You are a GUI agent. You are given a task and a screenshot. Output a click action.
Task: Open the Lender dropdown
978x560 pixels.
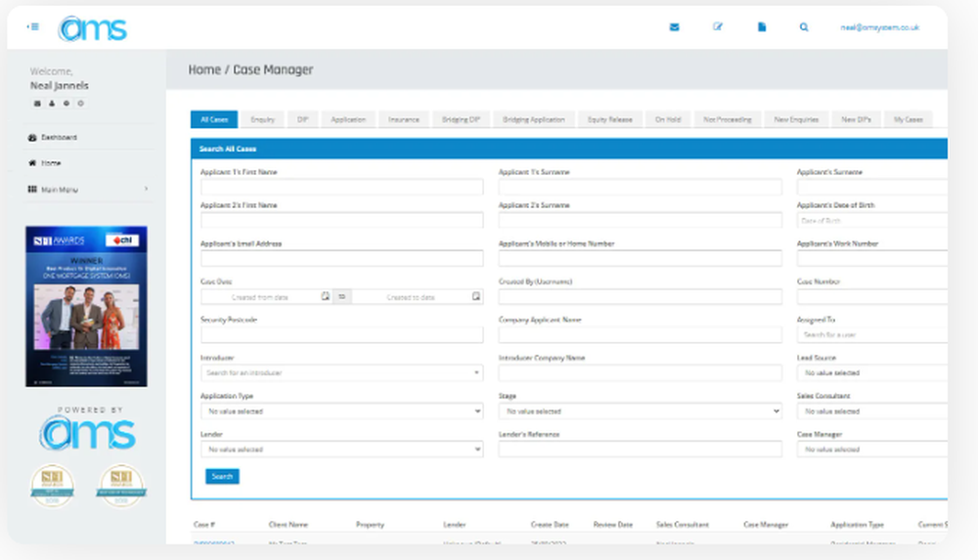tap(341, 450)
